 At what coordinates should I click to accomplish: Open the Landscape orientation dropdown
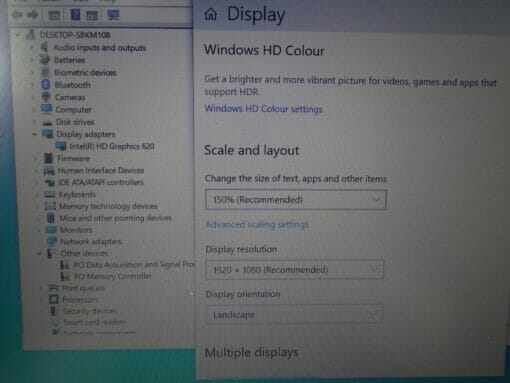[x=294, y=314]
